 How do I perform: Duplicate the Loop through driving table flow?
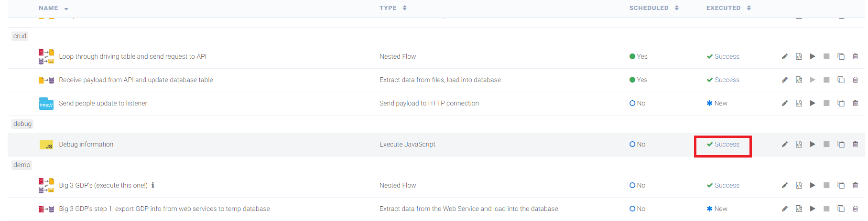(x=841, y=57)
